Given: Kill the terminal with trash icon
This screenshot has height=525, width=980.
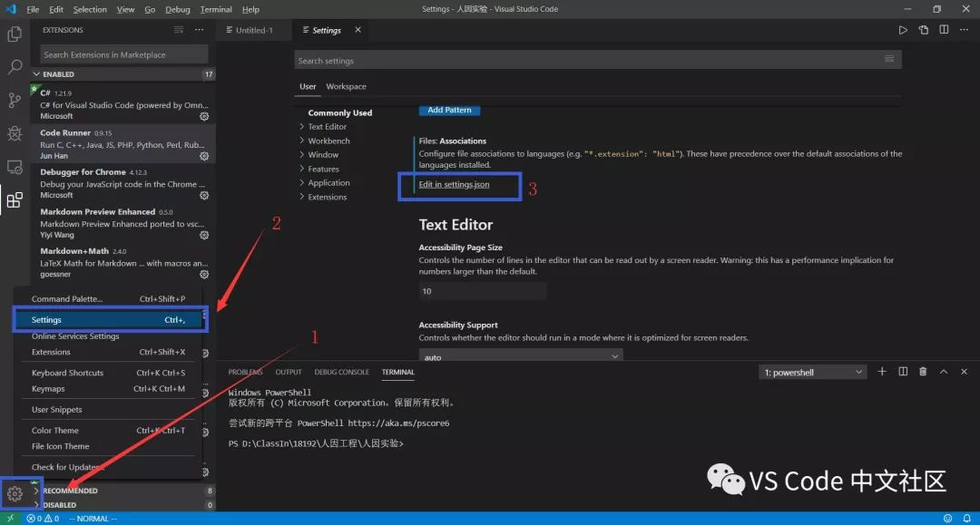Looking at the screenshot, I should (923, 372).
